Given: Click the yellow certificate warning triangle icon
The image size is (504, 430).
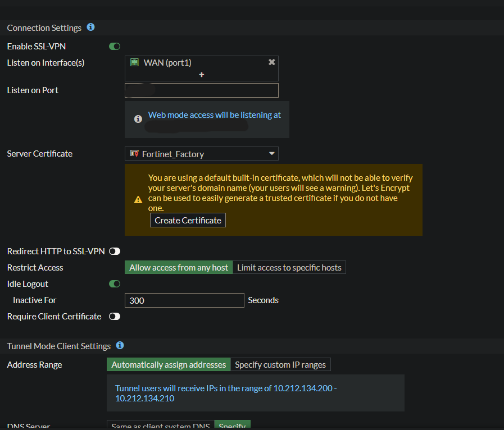Looking at the screenshot, I should coord(138,200).
